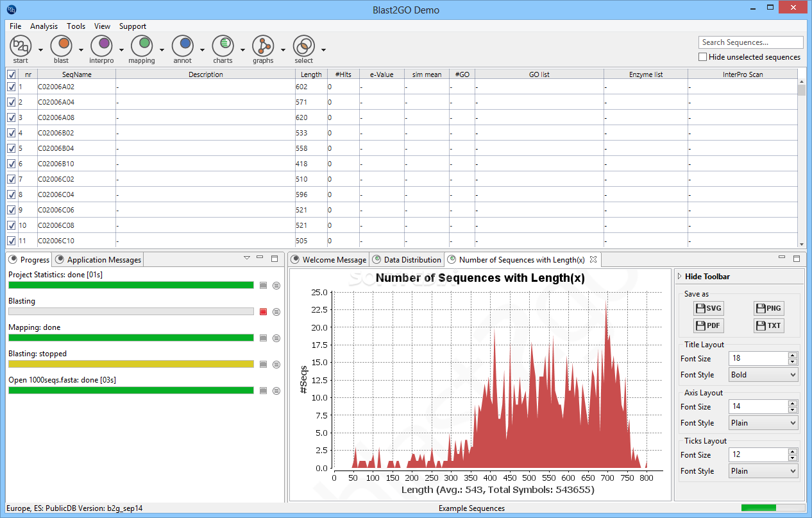Maximize the chart panel
Image resolution: width=812 pixels, height=518 pixels.
[797, 258]
